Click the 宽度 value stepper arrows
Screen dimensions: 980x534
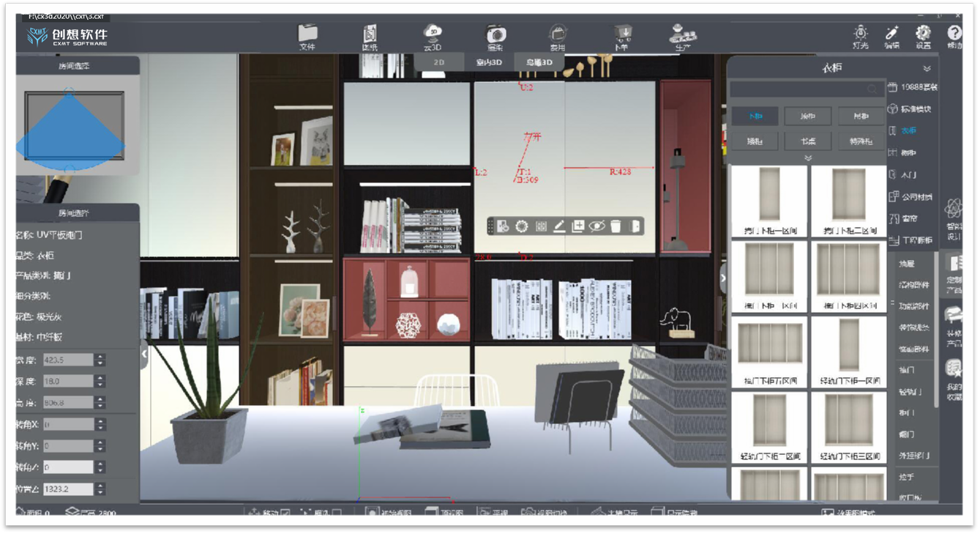click(100, 360)
